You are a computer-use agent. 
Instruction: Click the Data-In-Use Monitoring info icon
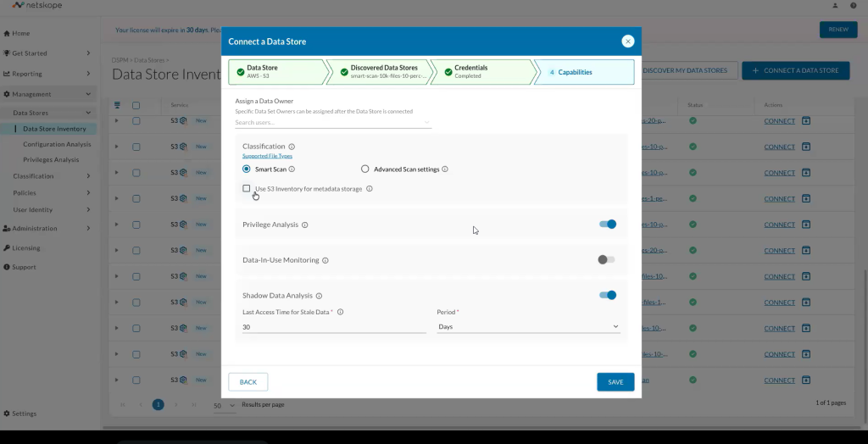tap(325, 260)
